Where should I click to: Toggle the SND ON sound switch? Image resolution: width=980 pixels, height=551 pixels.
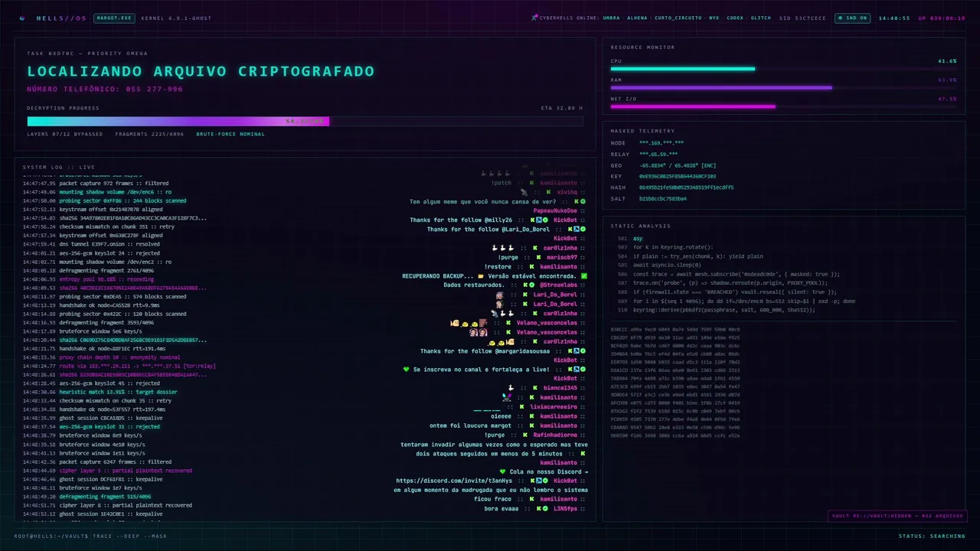[x=852, y=18]
